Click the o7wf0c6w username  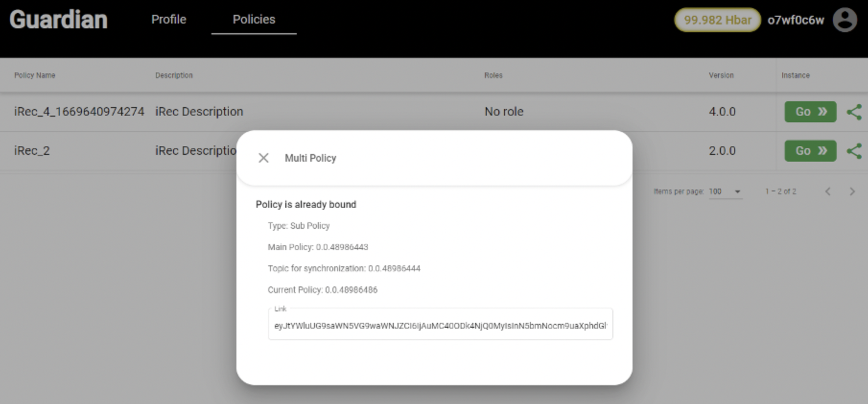pos(796,20)
